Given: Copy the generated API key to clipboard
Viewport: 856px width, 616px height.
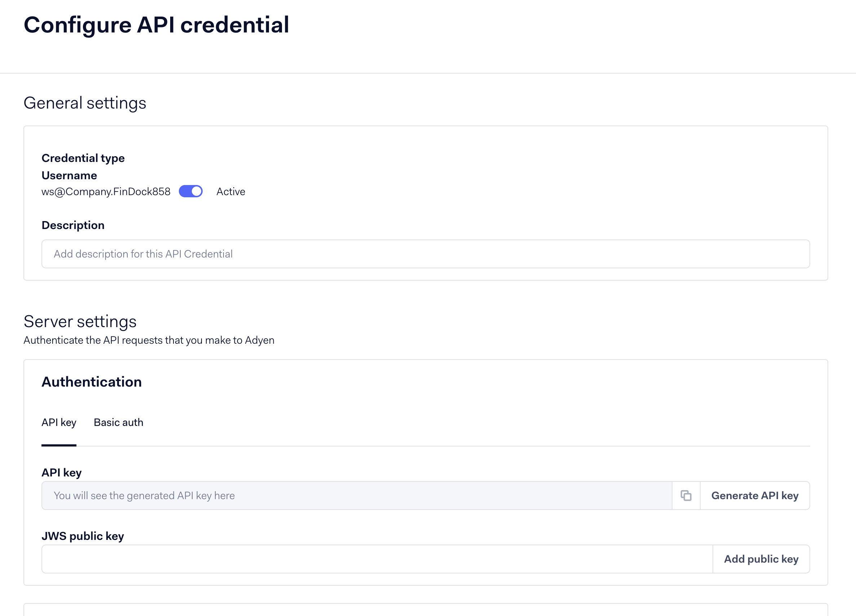Looking at the screenshot, I should click(x=686, y=496).
